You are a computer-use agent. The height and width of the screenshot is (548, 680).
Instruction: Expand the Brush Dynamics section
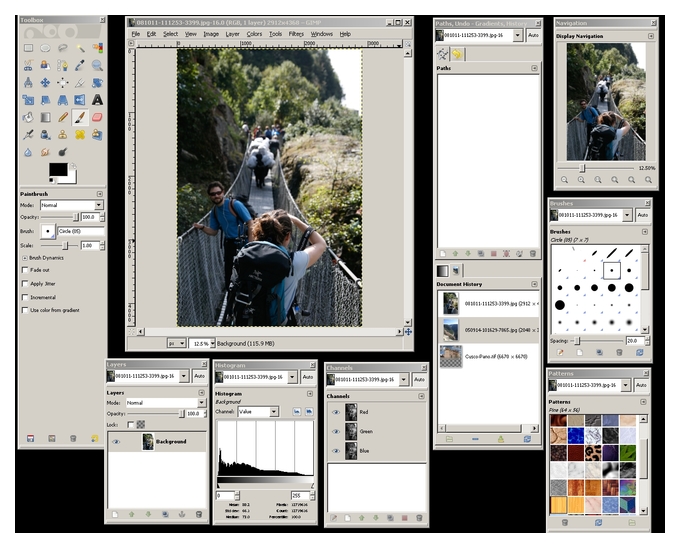point(25,258)
